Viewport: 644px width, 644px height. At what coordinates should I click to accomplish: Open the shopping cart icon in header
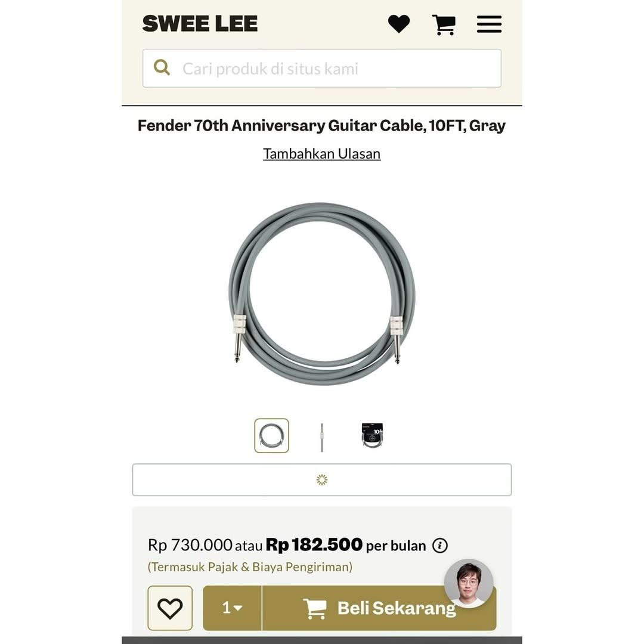tap(444, 24)
